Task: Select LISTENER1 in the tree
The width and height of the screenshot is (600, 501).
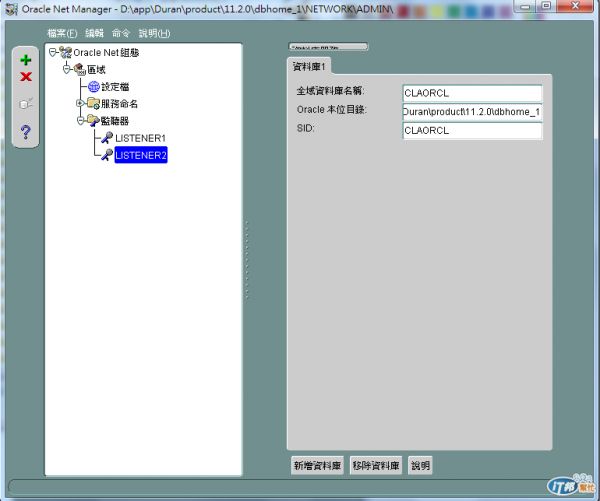Action: coord(140,138)
